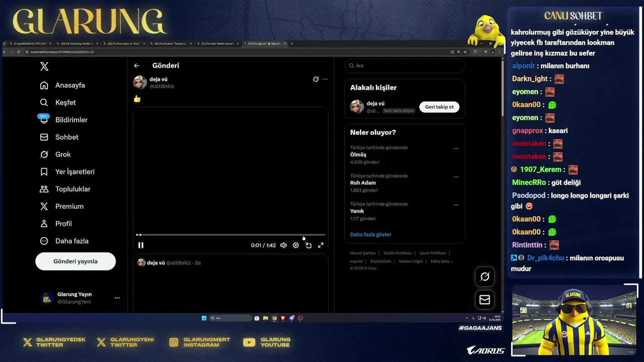
Task: Open Çerez Politikası footer link
Action: coord(433,253)
